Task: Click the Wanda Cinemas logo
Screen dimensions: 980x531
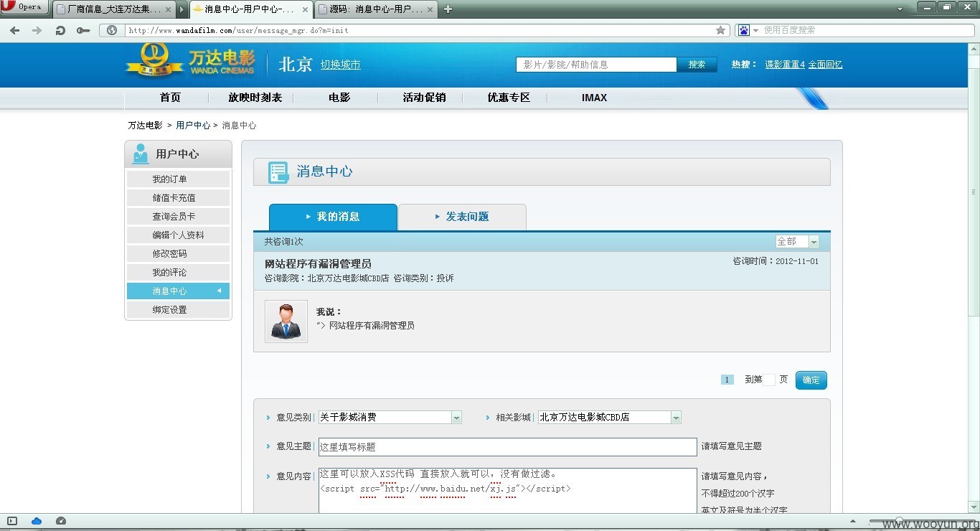Action: (x=190, y=60)
